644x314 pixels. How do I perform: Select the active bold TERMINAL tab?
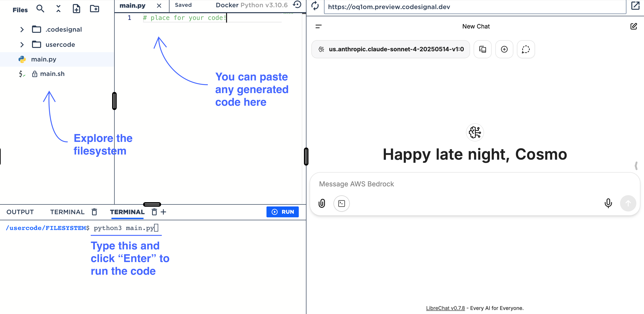[127, 212]
